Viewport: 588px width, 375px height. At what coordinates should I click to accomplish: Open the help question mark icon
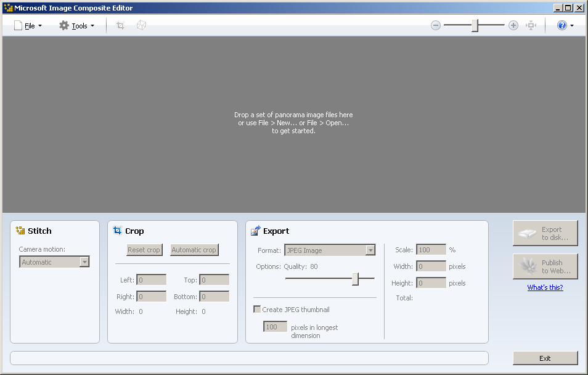[x=561, y=25]
